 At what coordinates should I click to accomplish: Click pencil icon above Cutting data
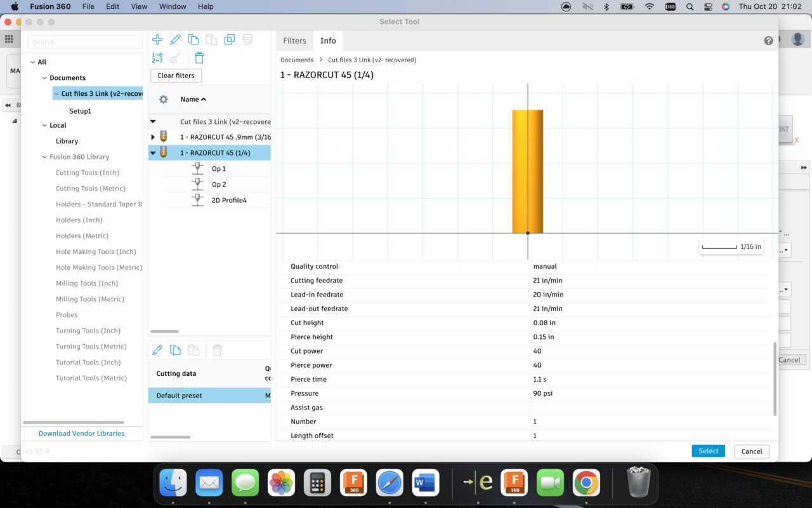[157, 350]
